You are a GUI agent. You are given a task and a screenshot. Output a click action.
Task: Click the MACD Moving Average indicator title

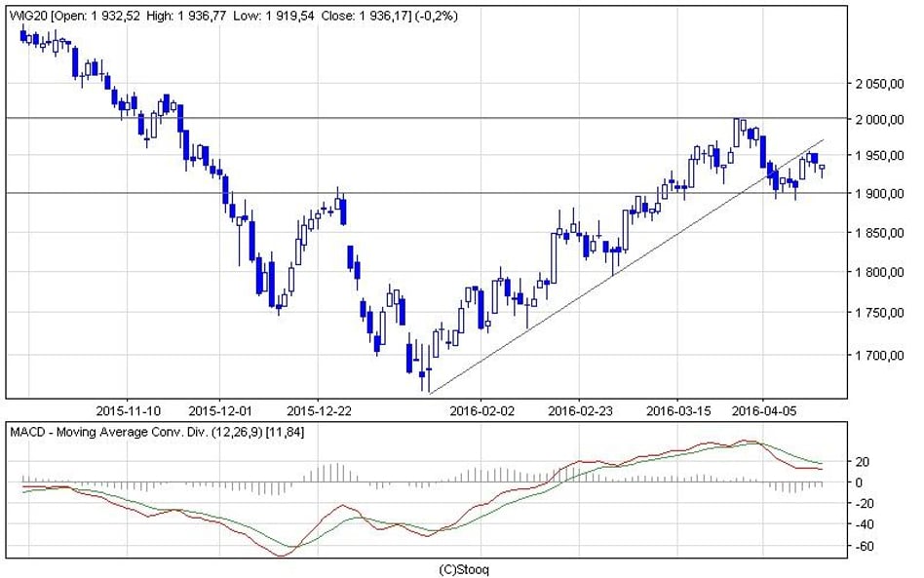(157, 431)
